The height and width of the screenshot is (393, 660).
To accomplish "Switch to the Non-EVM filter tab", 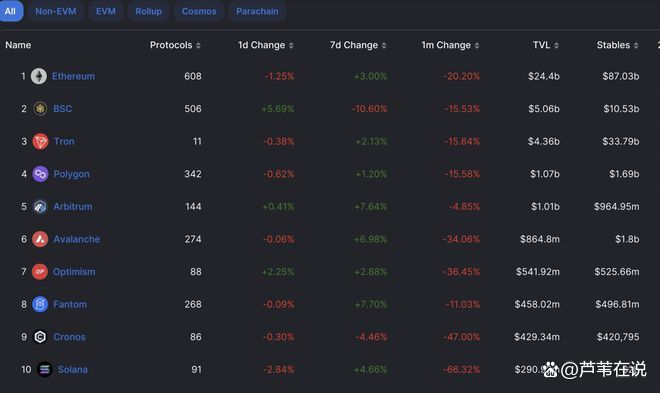I will (56, 11).
